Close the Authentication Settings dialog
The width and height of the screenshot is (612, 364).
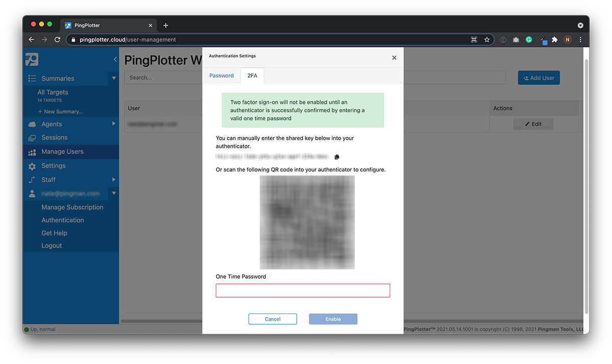click(x=394, y=58)
